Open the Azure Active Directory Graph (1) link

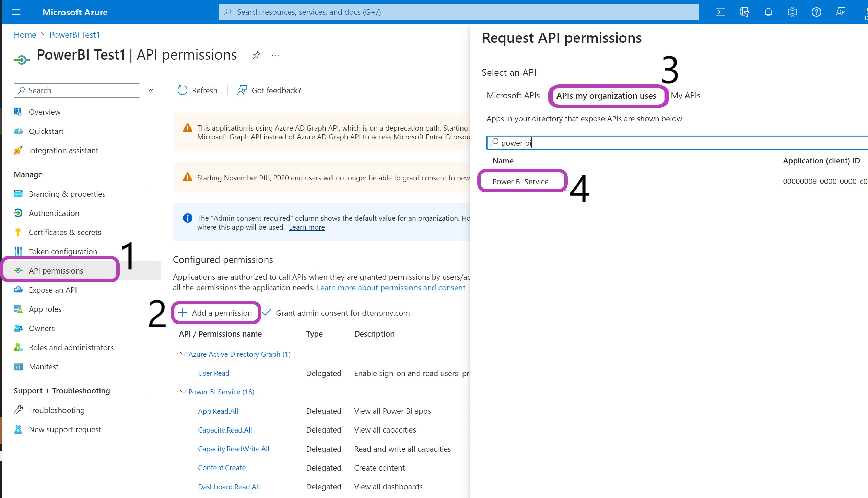239,354
